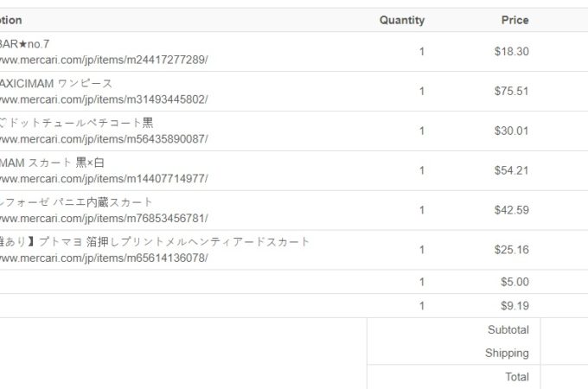Open the Mercari link ending in m65614136078
The image size is (588, 389).
click(x=104, y=258)
